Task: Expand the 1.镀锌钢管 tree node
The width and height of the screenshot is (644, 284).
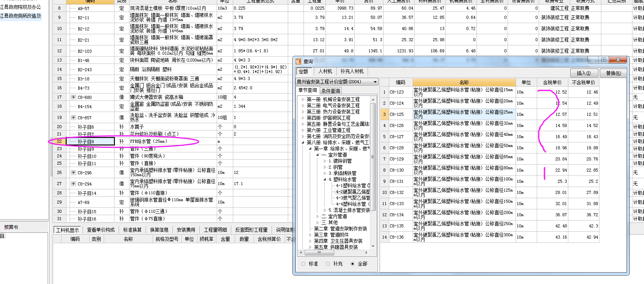Action: pyautogui.click(x=325, y=161)
